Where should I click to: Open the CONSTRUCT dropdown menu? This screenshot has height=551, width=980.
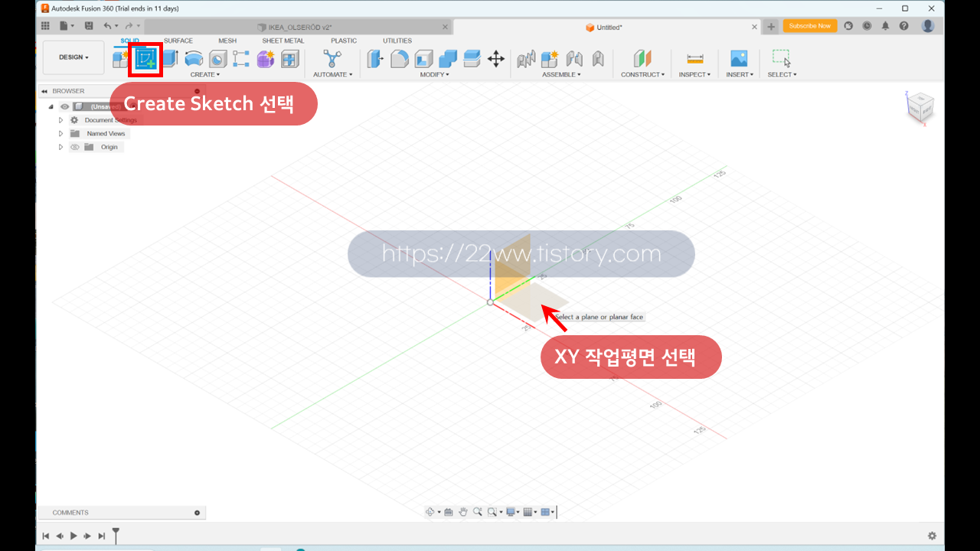pyautogui.click(x=643, y=74)
